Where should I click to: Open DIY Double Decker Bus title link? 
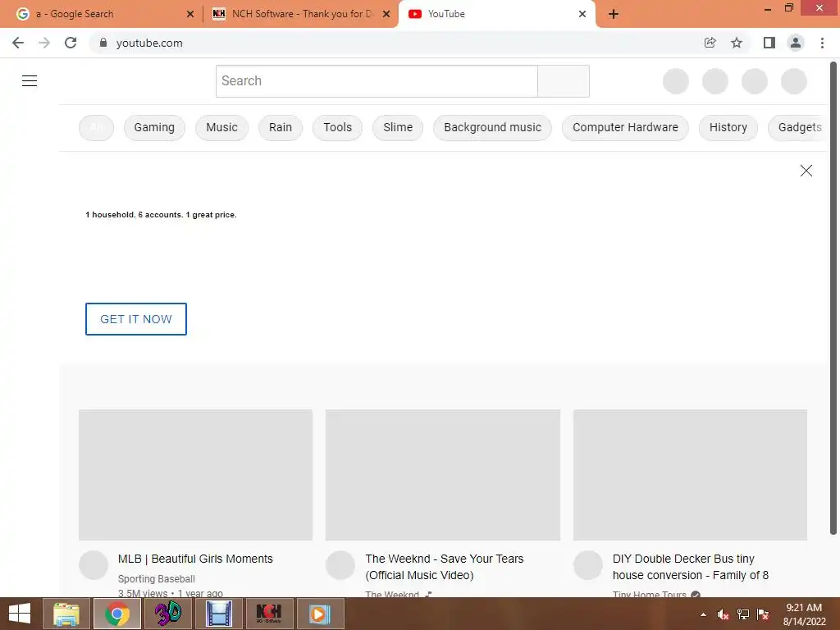pos(691,567)
